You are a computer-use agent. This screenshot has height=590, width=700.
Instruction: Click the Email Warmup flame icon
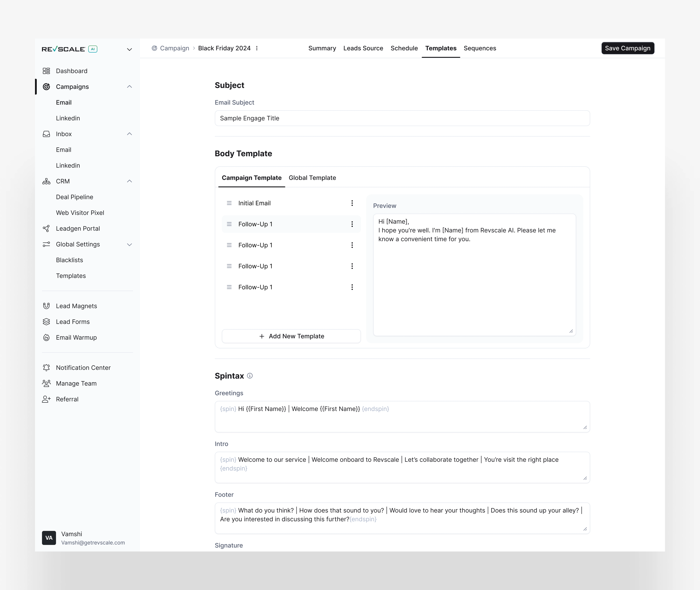(x=46, y=337)
